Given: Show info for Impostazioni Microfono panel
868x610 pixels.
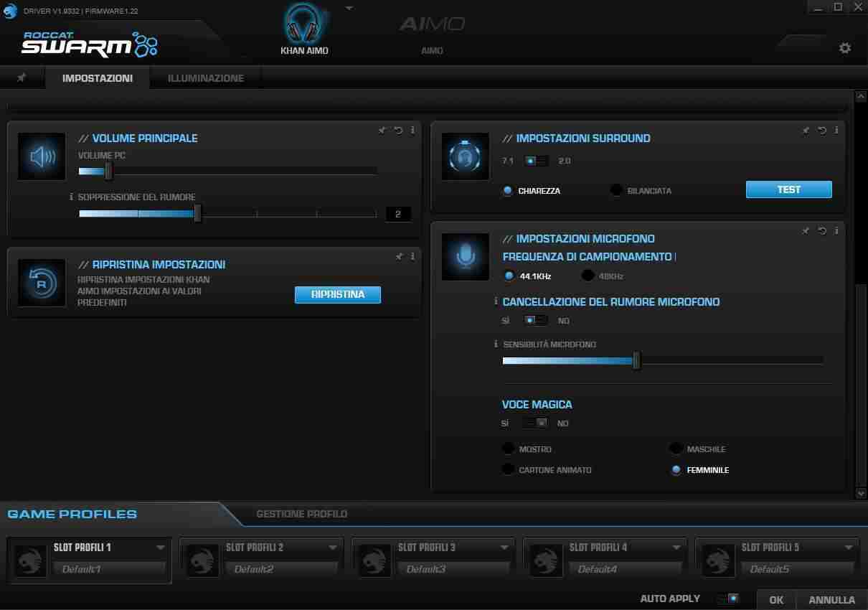Looking at the screenshot, I should point(836,230).
